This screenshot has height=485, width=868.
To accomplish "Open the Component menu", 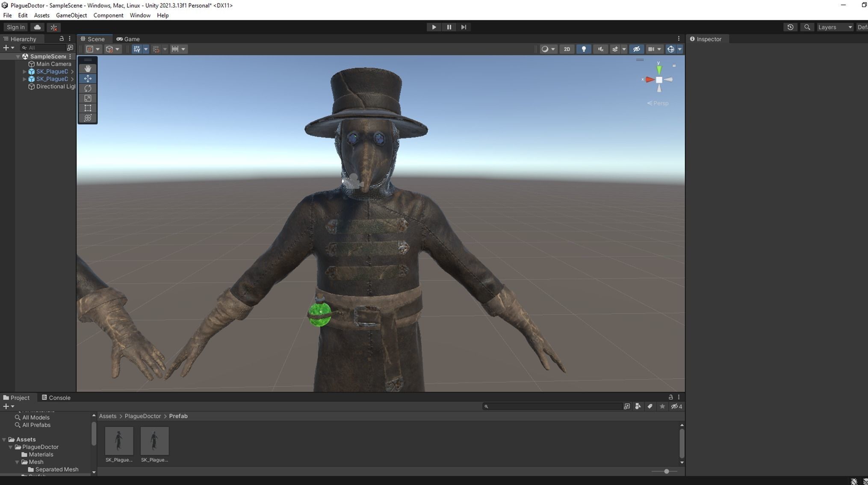I will [x=108, y=15].
